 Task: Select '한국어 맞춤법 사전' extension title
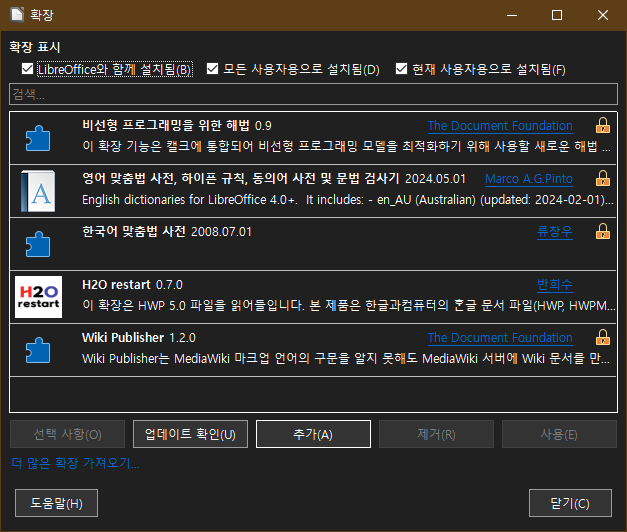[x=134, y=231]
